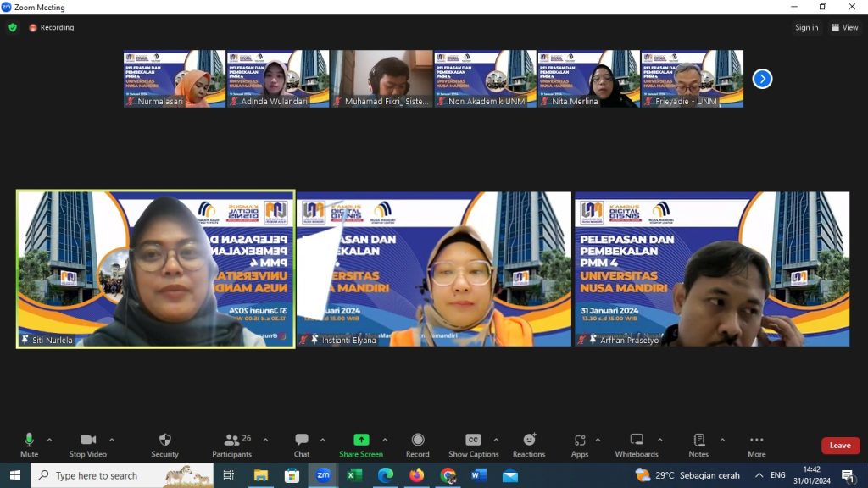Expand video options arrow next to Stop Video
Screen dimensions: 868x488
[111, 440]
